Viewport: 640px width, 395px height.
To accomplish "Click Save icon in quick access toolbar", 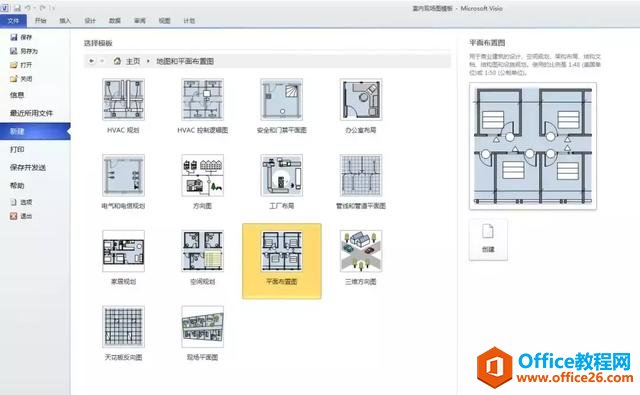I will point(17,8).
